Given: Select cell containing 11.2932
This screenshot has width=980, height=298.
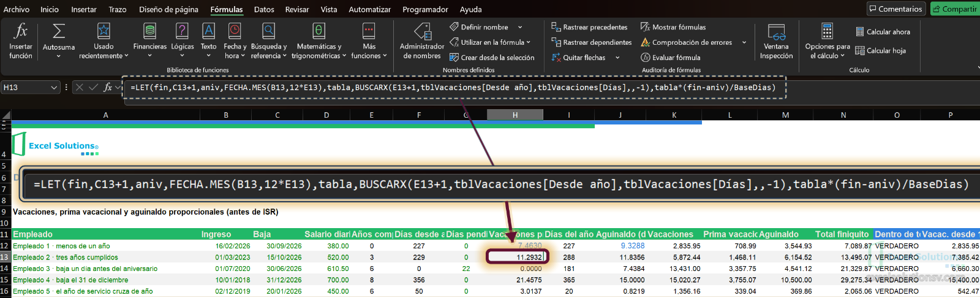Looking at the screenshot, I should [x=515, y=258].
